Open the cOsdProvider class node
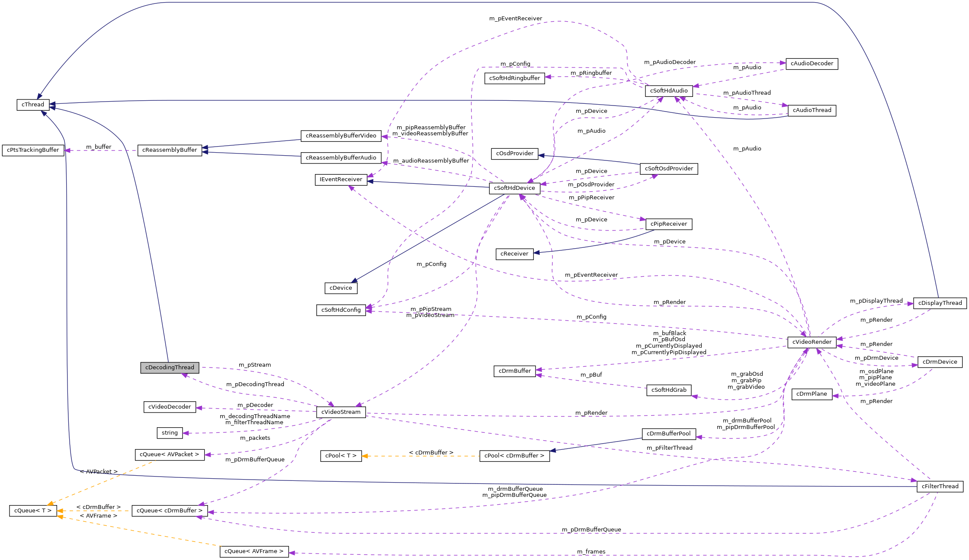 point(515,154)
